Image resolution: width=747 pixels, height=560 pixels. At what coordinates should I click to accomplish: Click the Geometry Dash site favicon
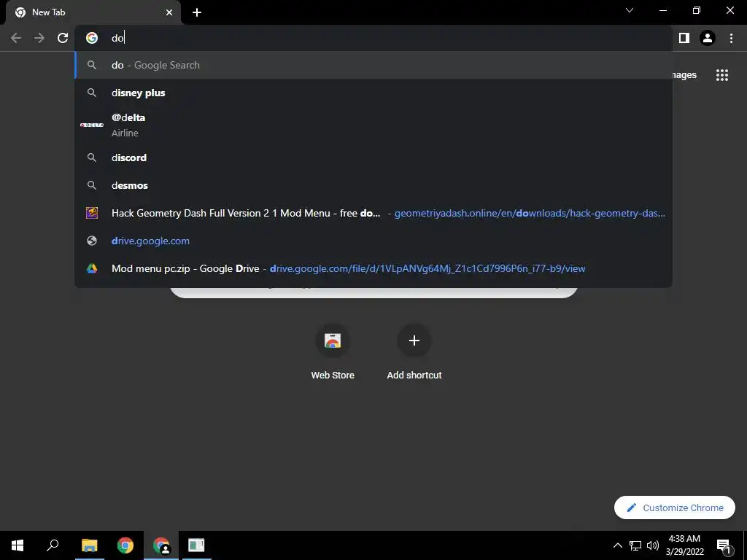click(x=92, y=213)
